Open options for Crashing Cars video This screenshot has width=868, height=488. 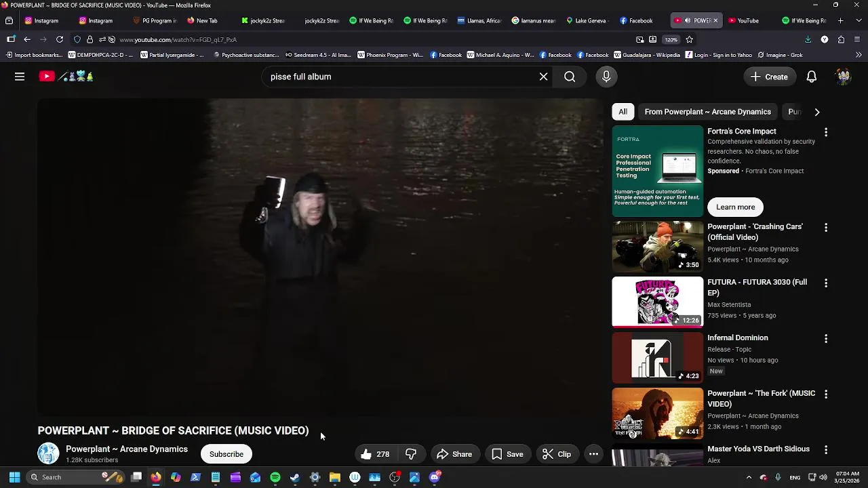(x=826, y=227)
